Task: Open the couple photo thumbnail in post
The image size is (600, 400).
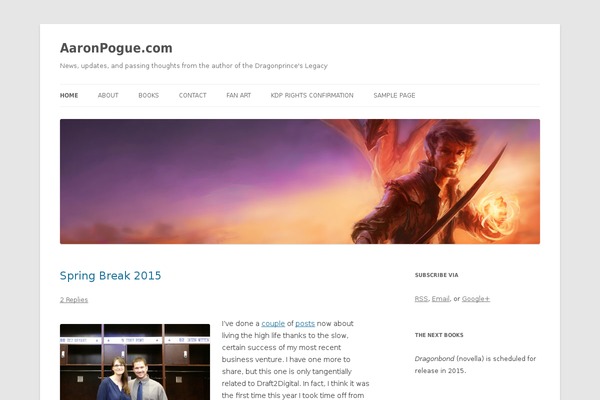Action: pyautogui.click(x=135, y=362)
